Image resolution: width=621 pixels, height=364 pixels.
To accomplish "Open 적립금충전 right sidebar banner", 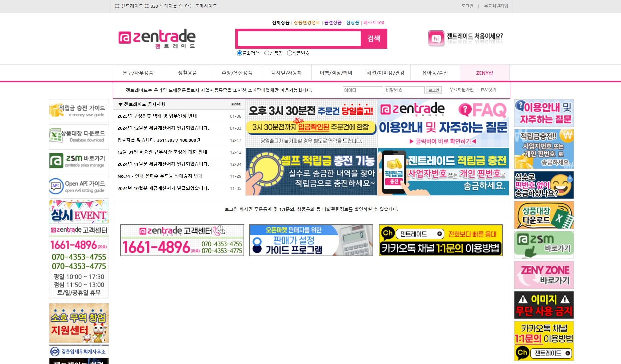I will [x=544, y=149].
